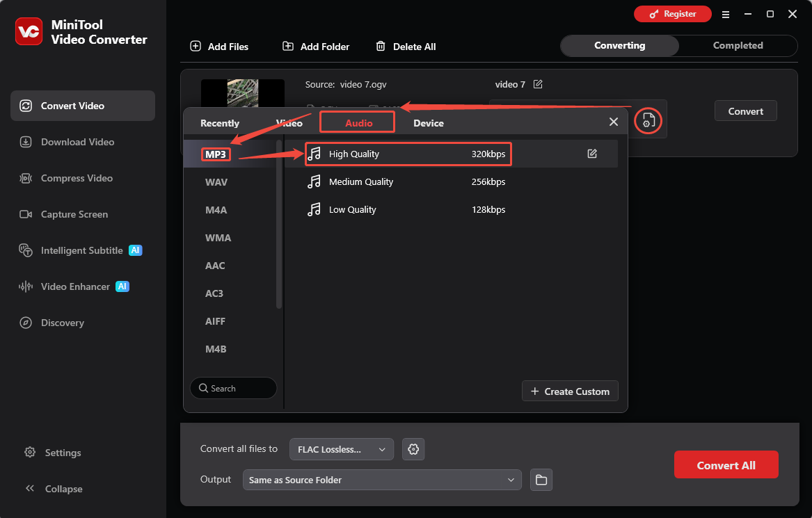Browse output folder with folder icon
Screen dimensions: 812x518
pyautogui.click(x=541, y=480)
